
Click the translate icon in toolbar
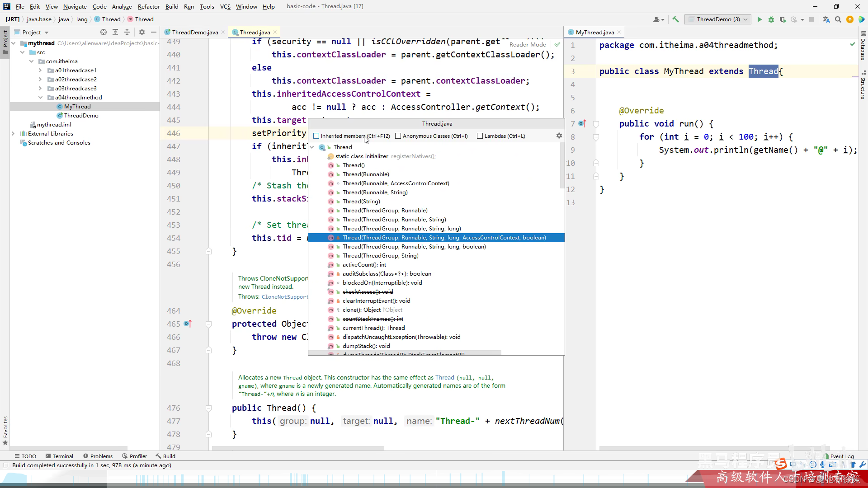pos(826,19)
